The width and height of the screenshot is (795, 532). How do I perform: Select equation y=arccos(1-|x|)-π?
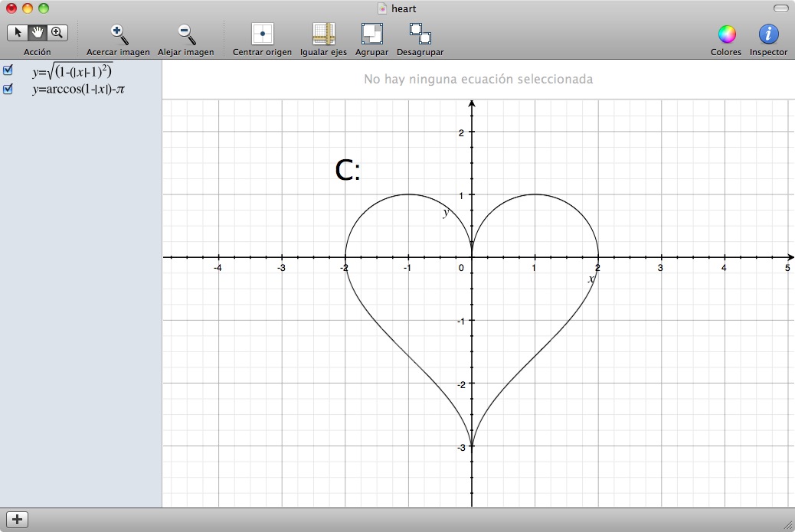point(78,90)
